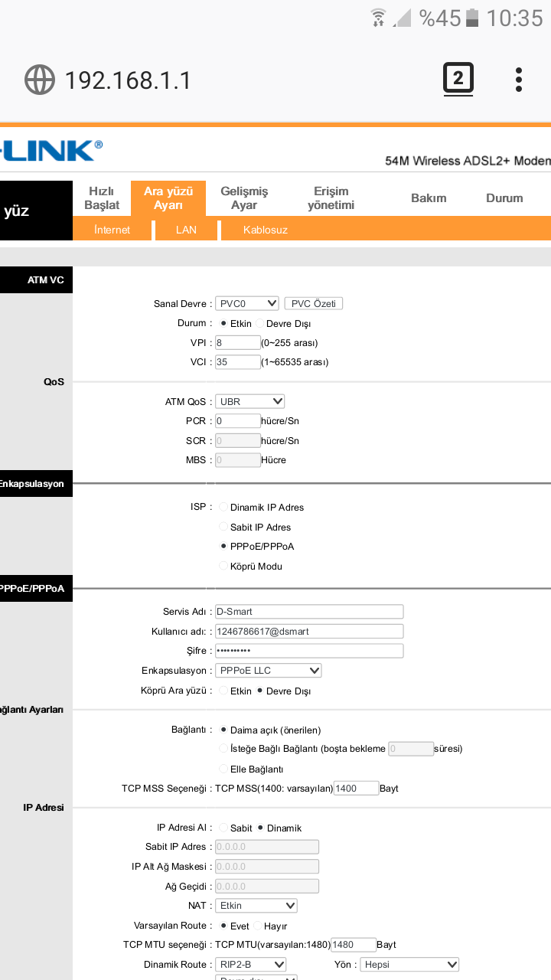
Task: Click the TP-LINK logo
Action: (x=51, y=150)
